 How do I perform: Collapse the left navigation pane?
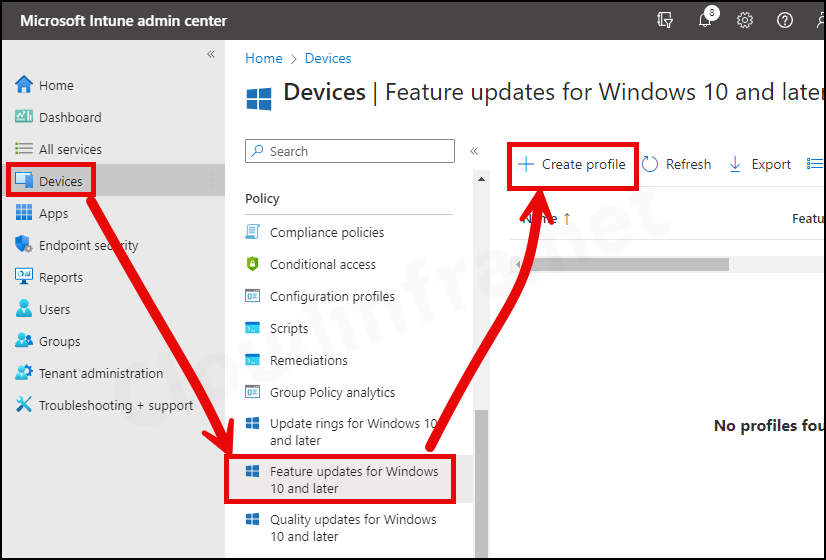(211, 54)
